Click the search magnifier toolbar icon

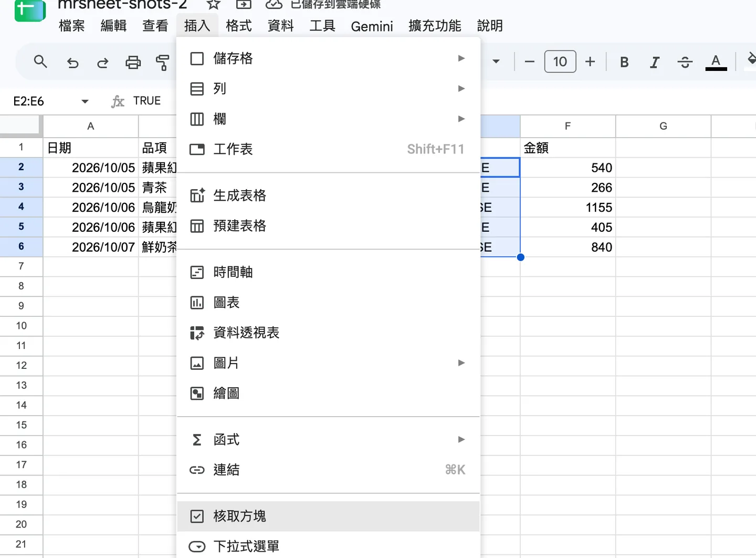[40, 62]
